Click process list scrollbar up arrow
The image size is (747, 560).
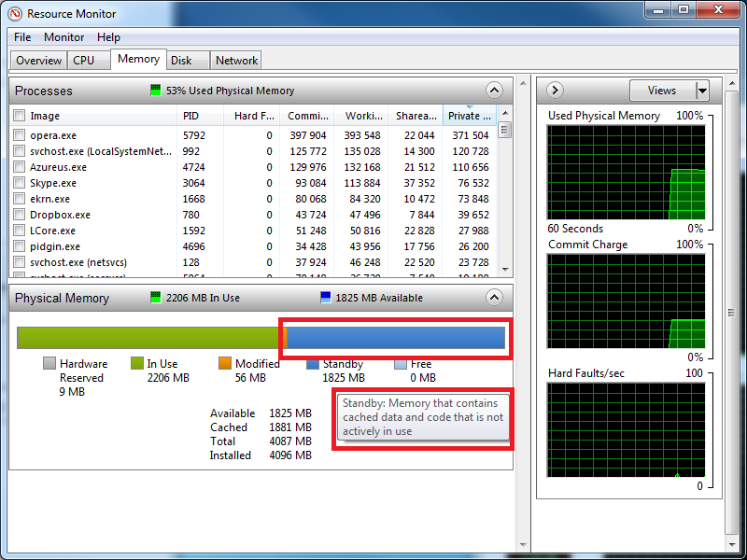(505, 113)
